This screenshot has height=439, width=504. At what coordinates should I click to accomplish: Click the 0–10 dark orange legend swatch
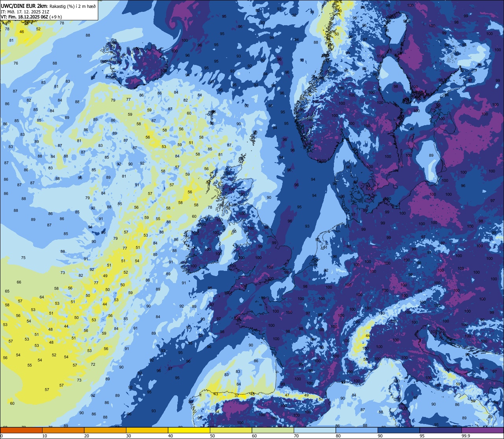pos(21,430)
